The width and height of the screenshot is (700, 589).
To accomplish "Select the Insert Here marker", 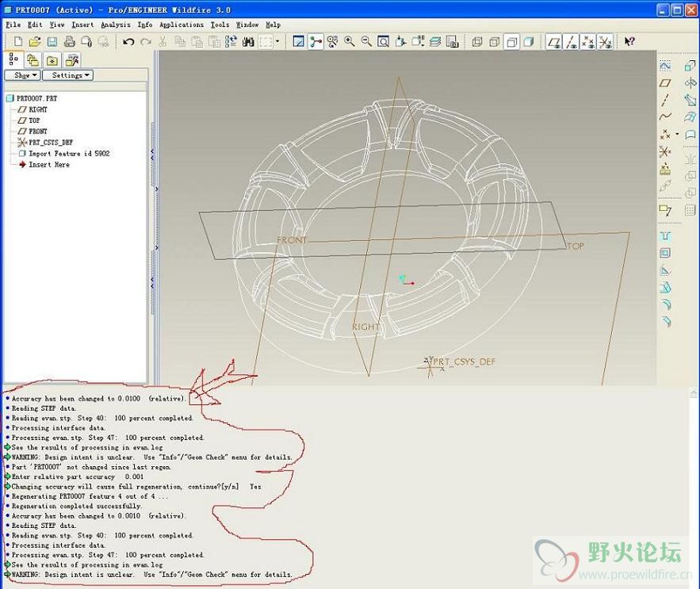I will point(44,165).
